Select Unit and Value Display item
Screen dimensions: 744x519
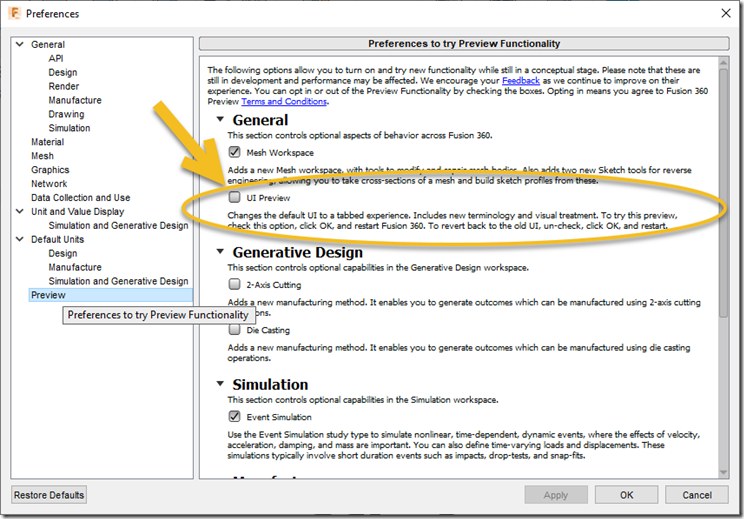78,212
